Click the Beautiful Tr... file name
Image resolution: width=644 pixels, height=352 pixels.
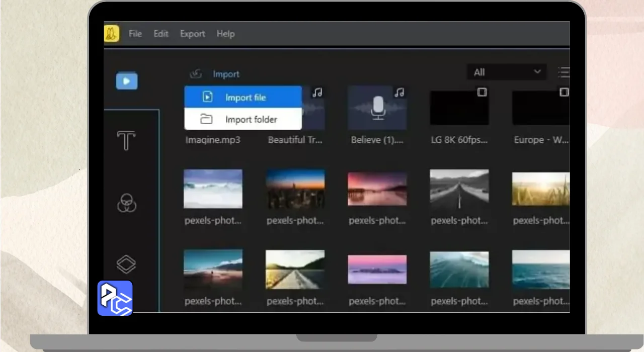click(295, 140)
